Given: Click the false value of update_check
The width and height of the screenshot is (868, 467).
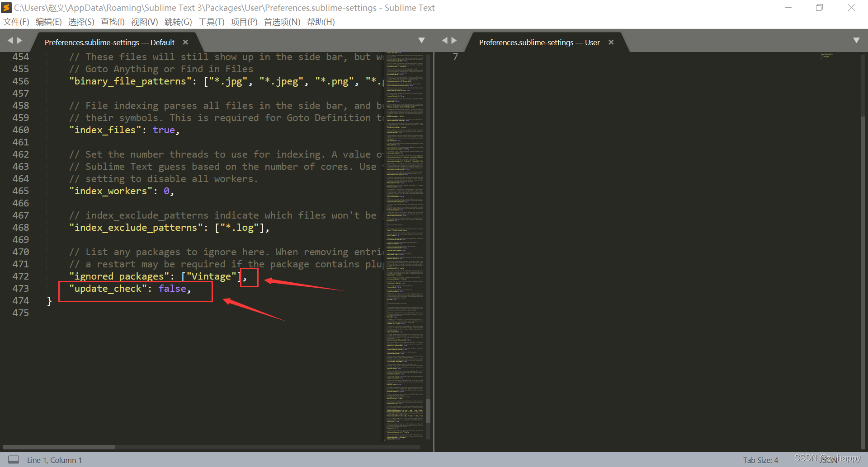Looking at the screenshot, I should 172,289.
